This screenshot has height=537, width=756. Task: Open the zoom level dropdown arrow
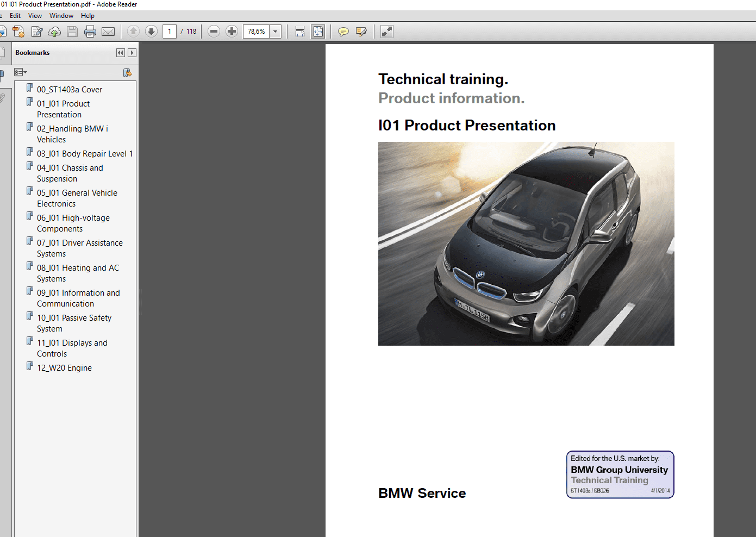coord(276,32)
